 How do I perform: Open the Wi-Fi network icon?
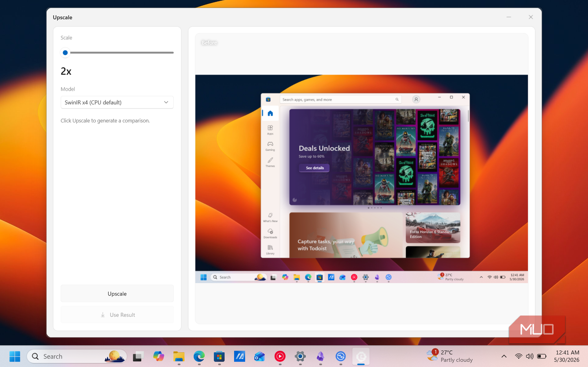[519, 356]
